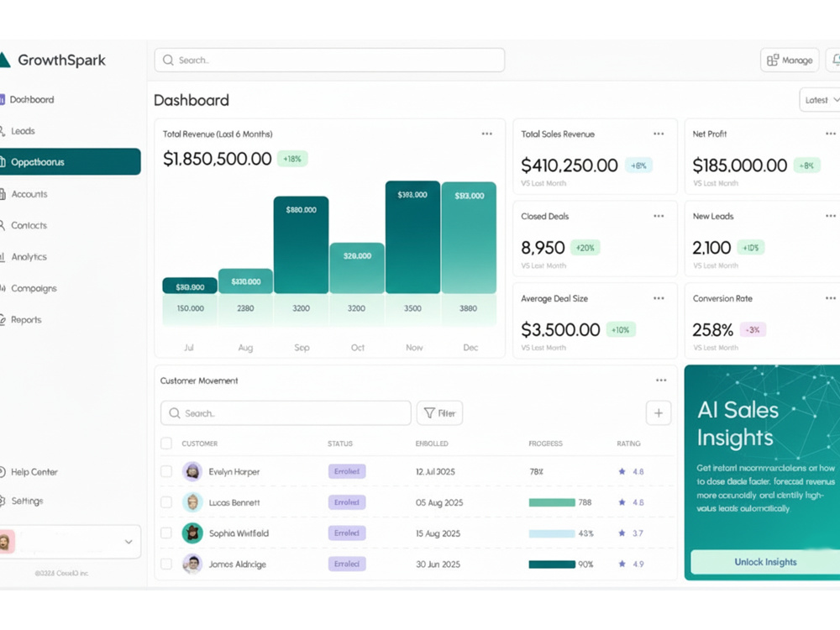This screenshot has height=630, width=840.
Task: Click the November bar in revenue chart
Action: pos(412,238)
